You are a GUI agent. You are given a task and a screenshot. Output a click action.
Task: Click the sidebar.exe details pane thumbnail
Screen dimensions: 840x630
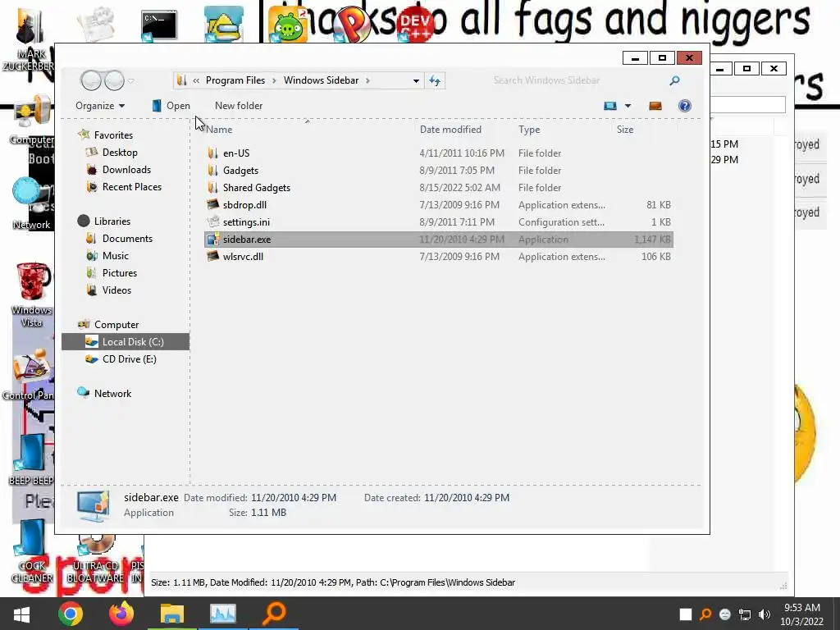pyautogui.click(x=93, y=505)
